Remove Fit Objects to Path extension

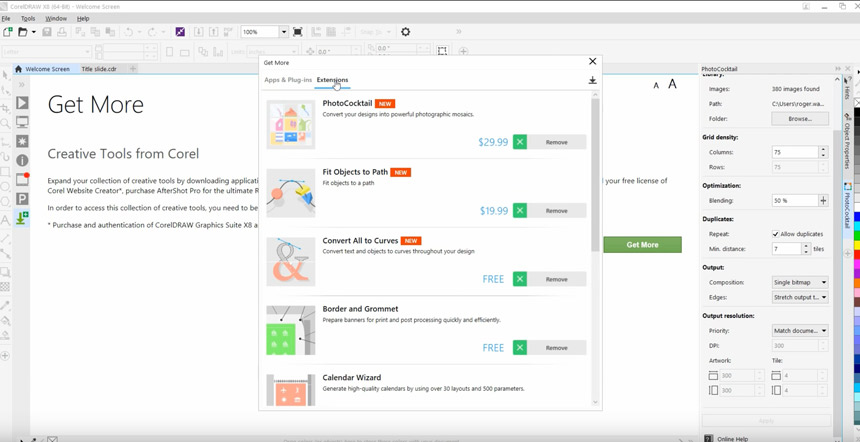pyautogui.click(x=557, y=211)
